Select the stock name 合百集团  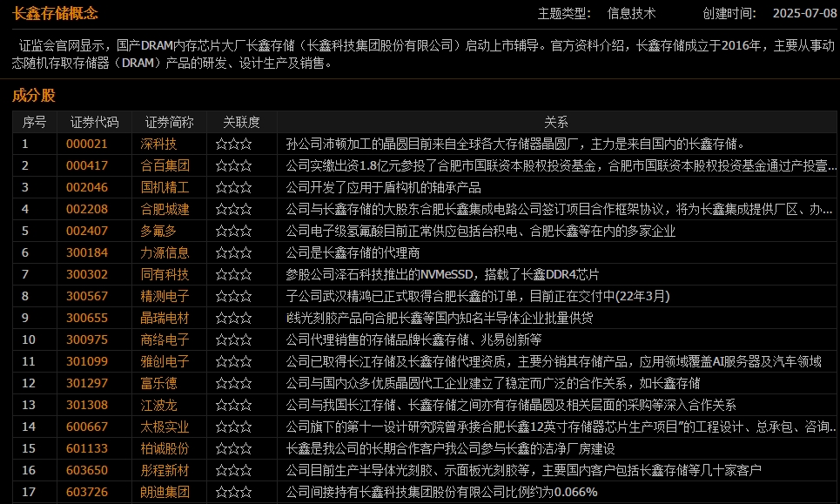click(x=165, y=165)
